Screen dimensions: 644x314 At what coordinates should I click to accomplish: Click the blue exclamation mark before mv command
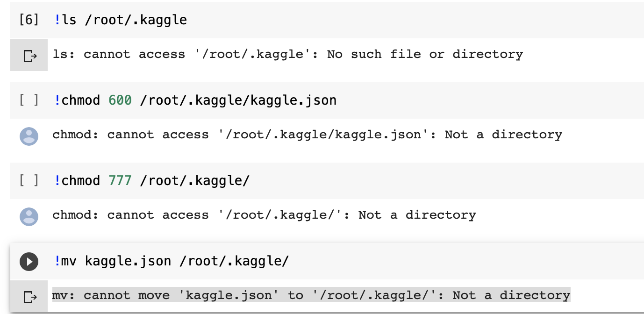(x=57, y=261)
